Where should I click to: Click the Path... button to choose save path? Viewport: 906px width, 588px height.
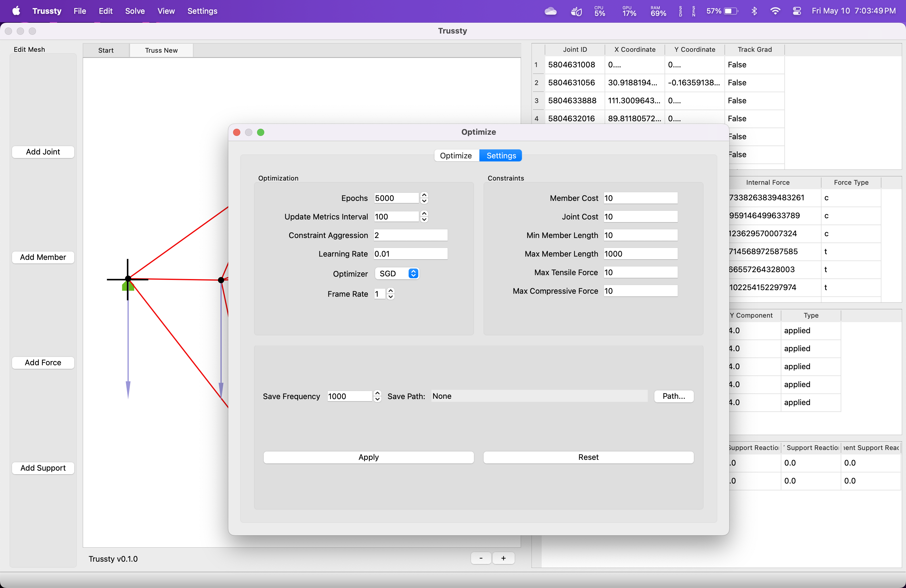(x=674, y=396)
